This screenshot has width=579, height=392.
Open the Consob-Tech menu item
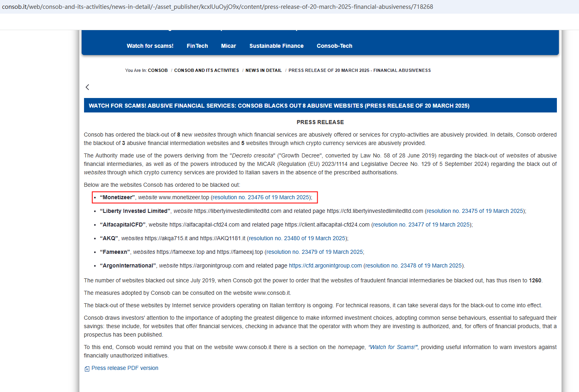tap(335, 46)
